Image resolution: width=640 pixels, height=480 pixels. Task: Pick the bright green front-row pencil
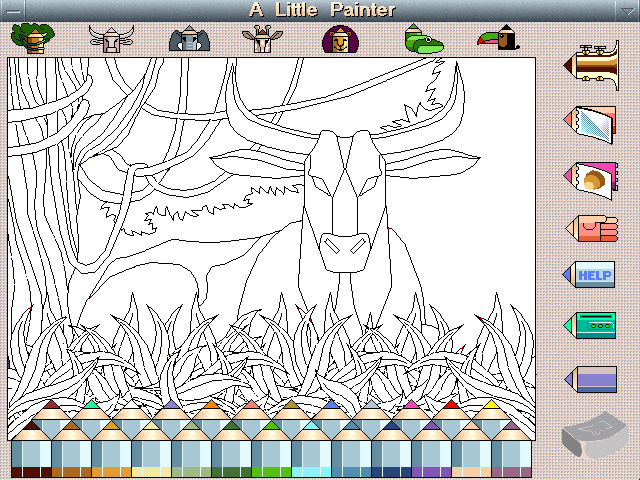(x=271, y=451)
